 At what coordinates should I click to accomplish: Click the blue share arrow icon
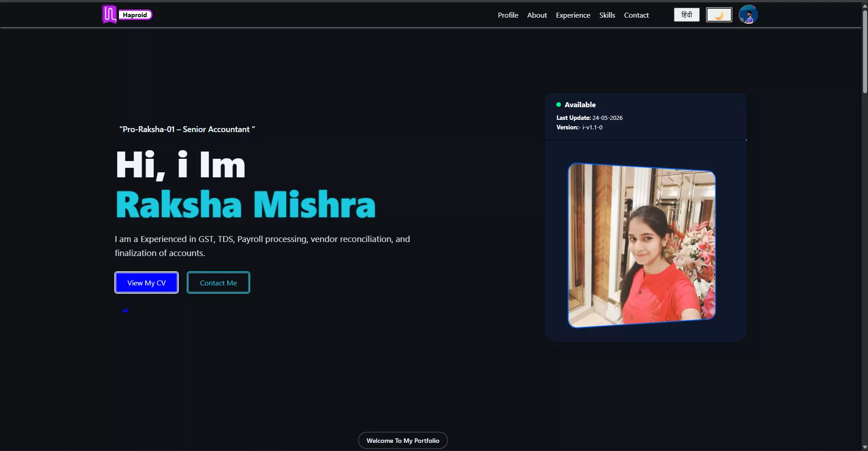pyautogui.click(x=125, y=311)
